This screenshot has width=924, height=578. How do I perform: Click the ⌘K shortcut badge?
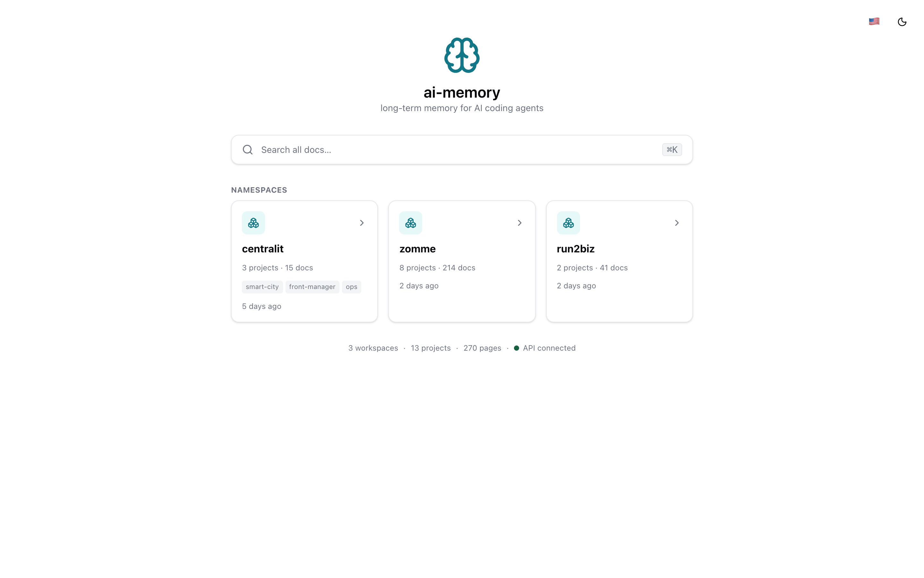tap(672, 149)
